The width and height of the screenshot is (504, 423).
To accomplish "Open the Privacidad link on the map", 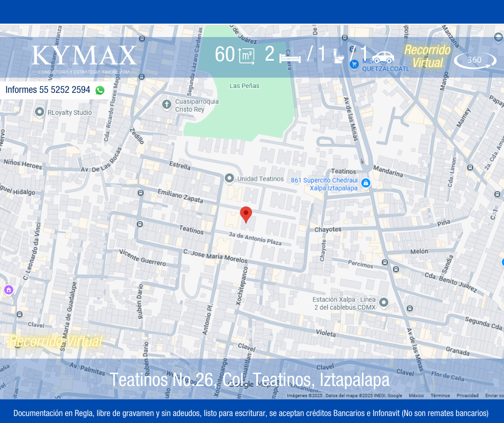I will (467, 396).
